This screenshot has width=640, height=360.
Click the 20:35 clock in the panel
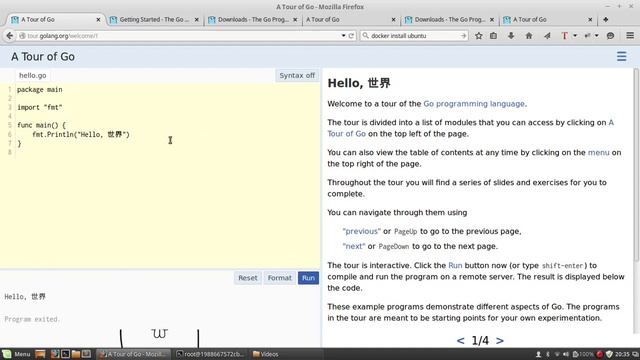point(622,354)
